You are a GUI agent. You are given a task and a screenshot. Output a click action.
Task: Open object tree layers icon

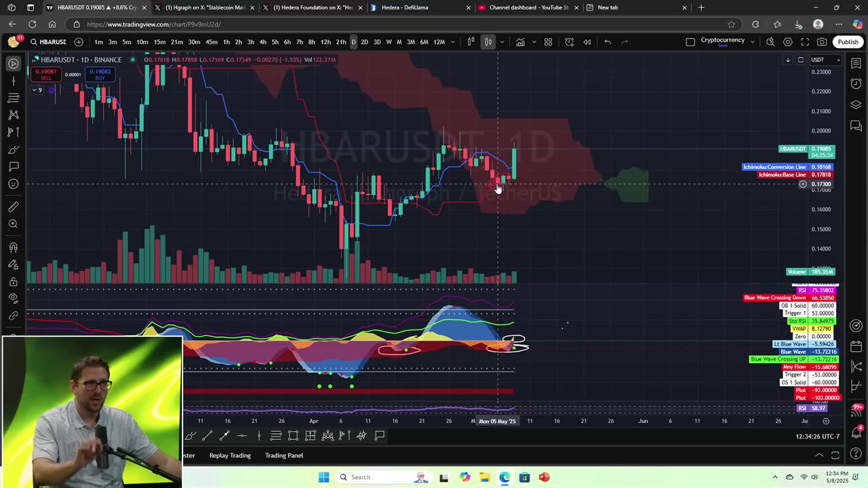[x=856, y=105]
